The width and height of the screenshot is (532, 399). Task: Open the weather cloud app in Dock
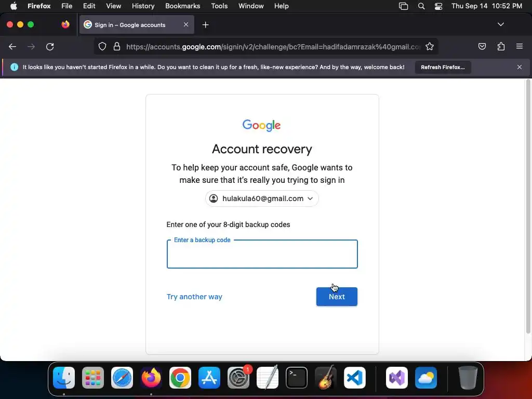coord(426,378)
